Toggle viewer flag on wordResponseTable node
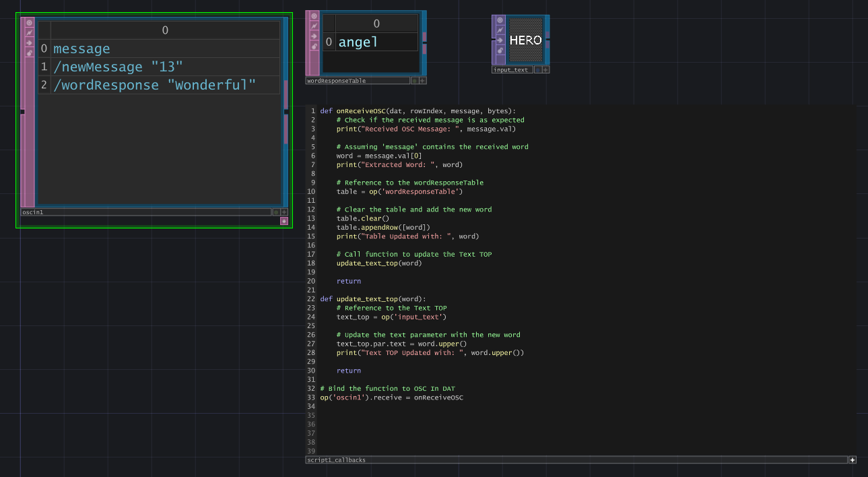Screen dimensions: 868x477 coord(314,16)
